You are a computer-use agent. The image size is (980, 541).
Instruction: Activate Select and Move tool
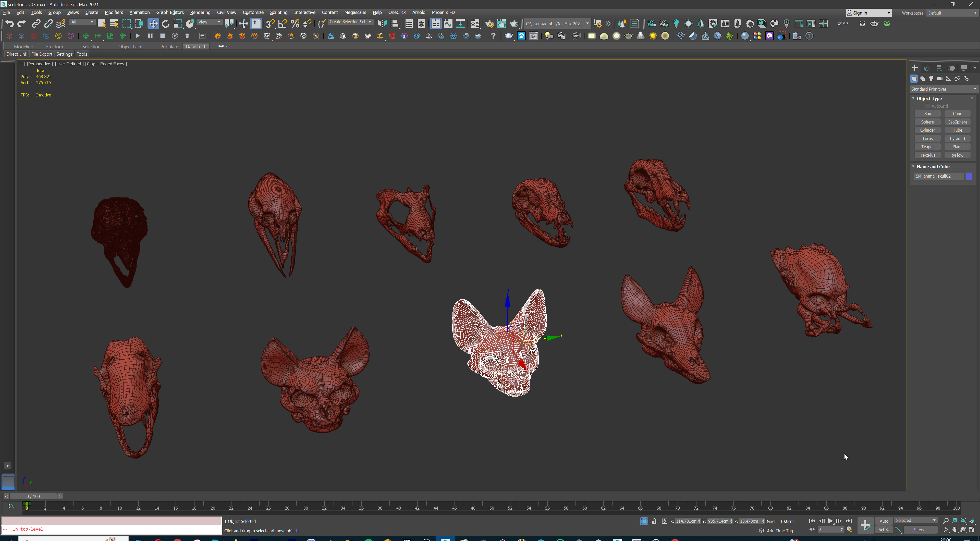point(153,23)
